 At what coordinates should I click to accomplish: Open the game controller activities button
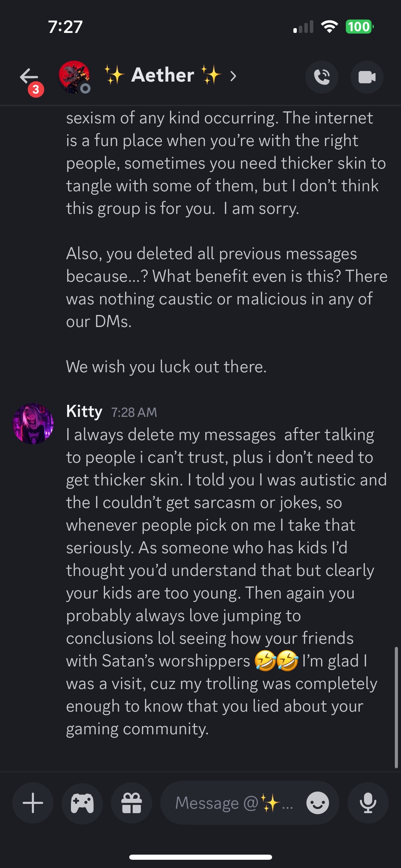coord(82,803)
